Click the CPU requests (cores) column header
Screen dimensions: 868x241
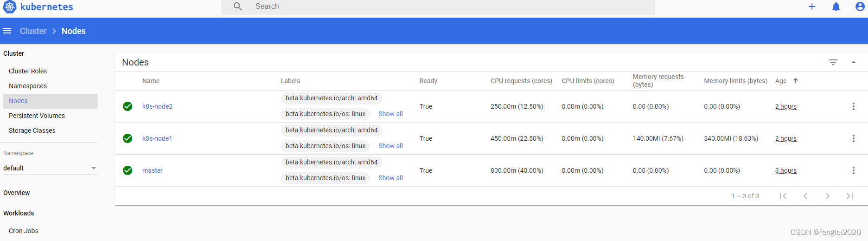pyautogui.click(x=521, y=81)
